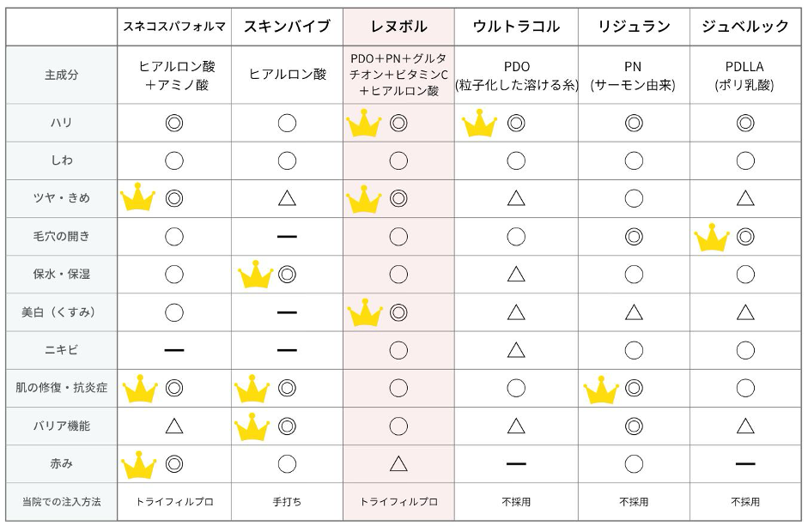Viewport: 808px width, 532px height.
Task: Click the 手打ち text under スキンバイブ
Action: tap(287, 501)
